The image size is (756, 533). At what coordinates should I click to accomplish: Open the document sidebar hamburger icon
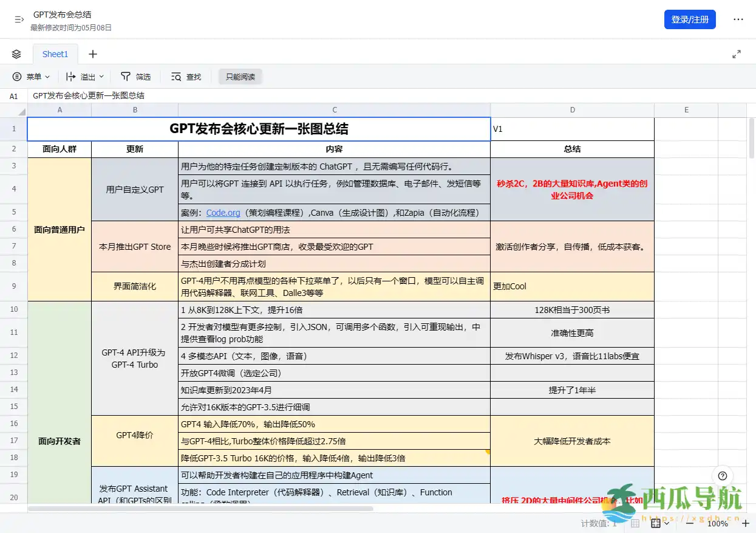click(x=18, y=19)
